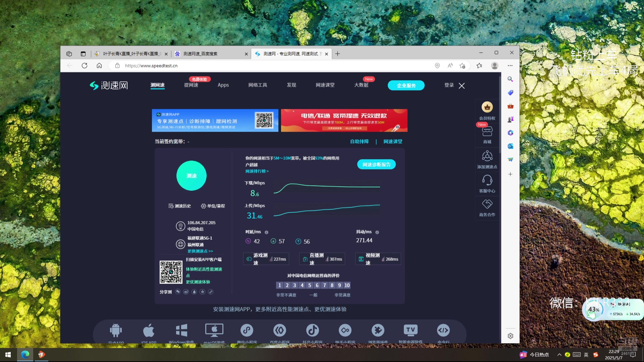Click Edge icon in taskbar
The height and width of the screenshot is (362, 644).
click(25, 355)
